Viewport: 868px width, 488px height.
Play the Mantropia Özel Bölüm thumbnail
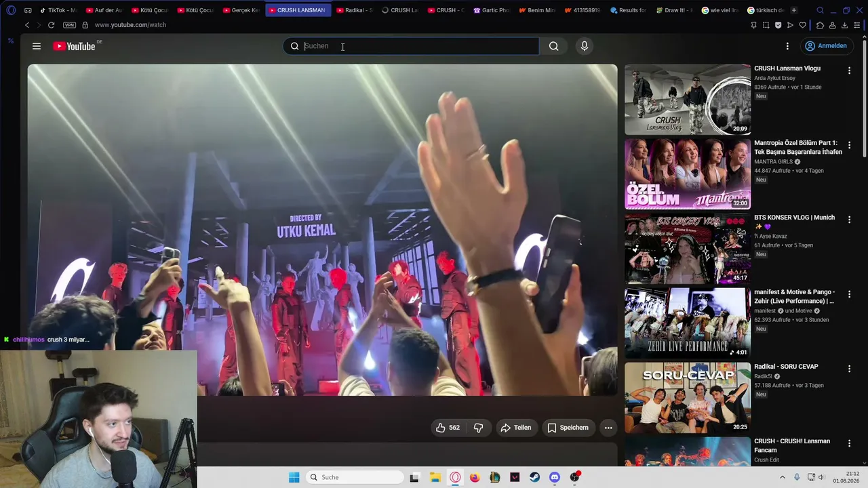point(688,174)
